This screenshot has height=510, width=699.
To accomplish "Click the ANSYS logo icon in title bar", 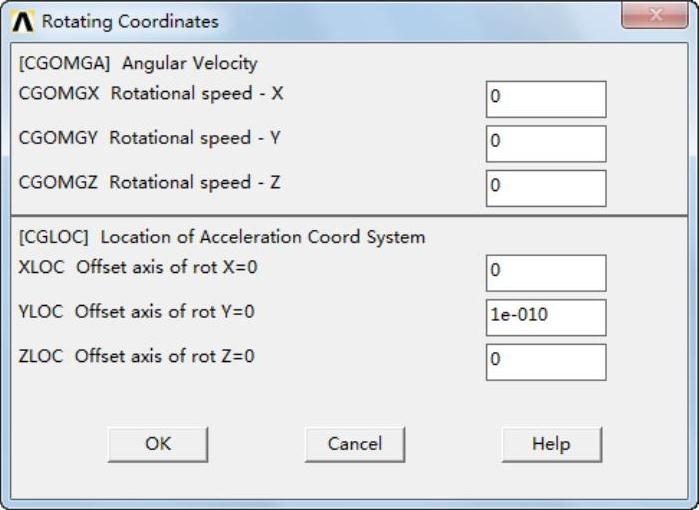I will pos(24,20).
